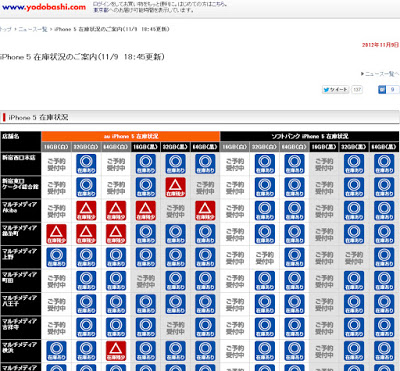Image resolution: width=400 pixels, height=371 pixels.
Task: Click ご予約受付中 for au 16GB white at 新宿西口本店
Action: click(x=56, y=164)
